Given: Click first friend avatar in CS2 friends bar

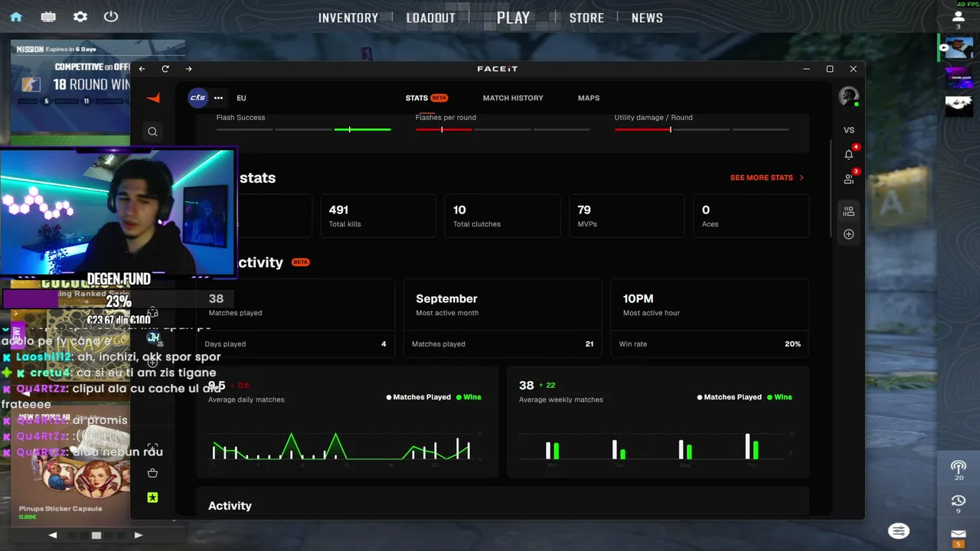Looking at the screenshot, I should pyautogui.click(x=959, y=47).
